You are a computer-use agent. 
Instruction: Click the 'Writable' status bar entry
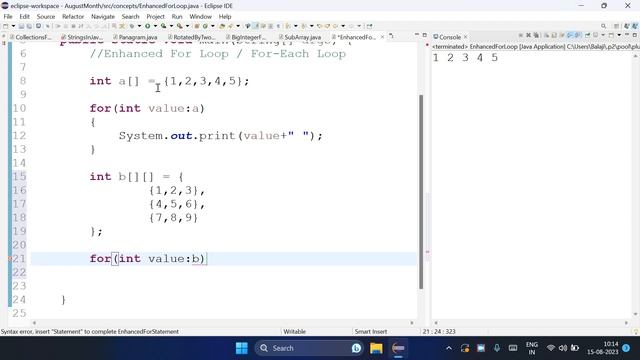tap(294, 331)
